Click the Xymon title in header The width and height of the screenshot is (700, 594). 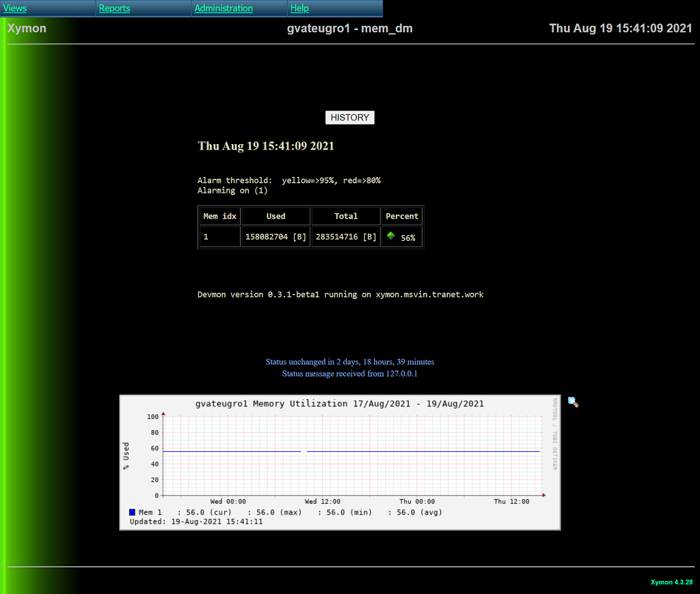click(x=27, y=28)
